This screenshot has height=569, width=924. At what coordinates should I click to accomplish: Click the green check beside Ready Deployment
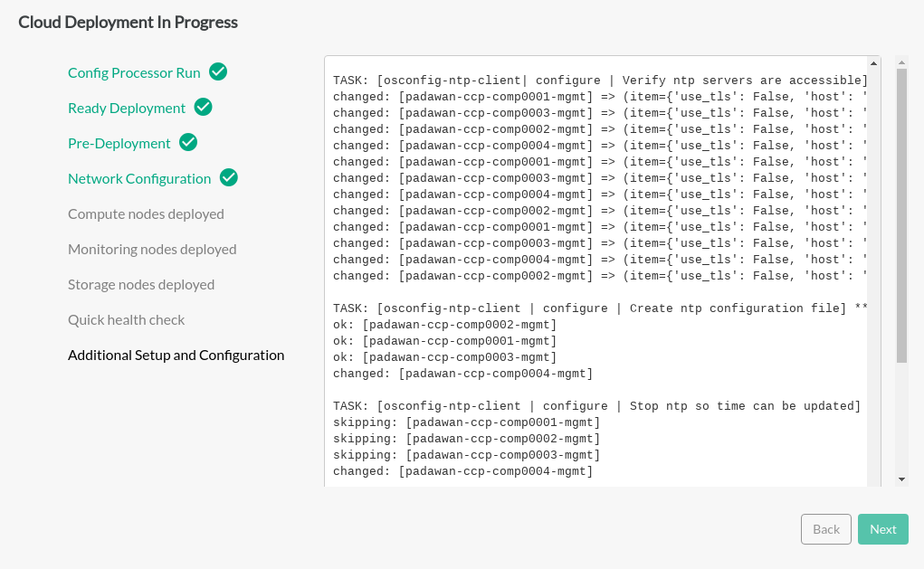coord(204,108)
